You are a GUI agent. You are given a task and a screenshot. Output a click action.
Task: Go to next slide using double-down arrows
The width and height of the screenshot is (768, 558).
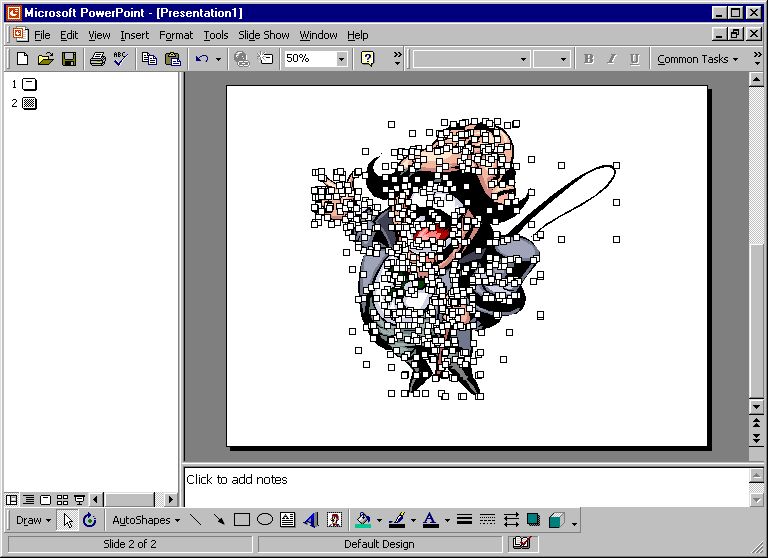click(x=756, y=437)
